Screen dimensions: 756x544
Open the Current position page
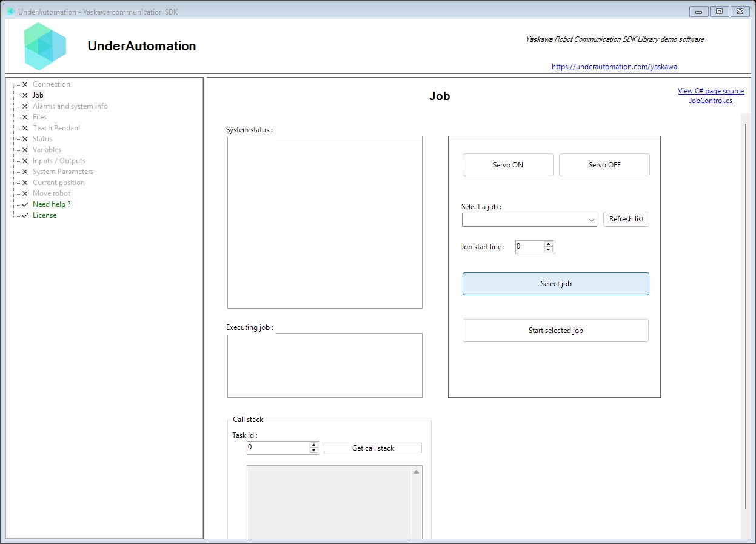(59, 183)
